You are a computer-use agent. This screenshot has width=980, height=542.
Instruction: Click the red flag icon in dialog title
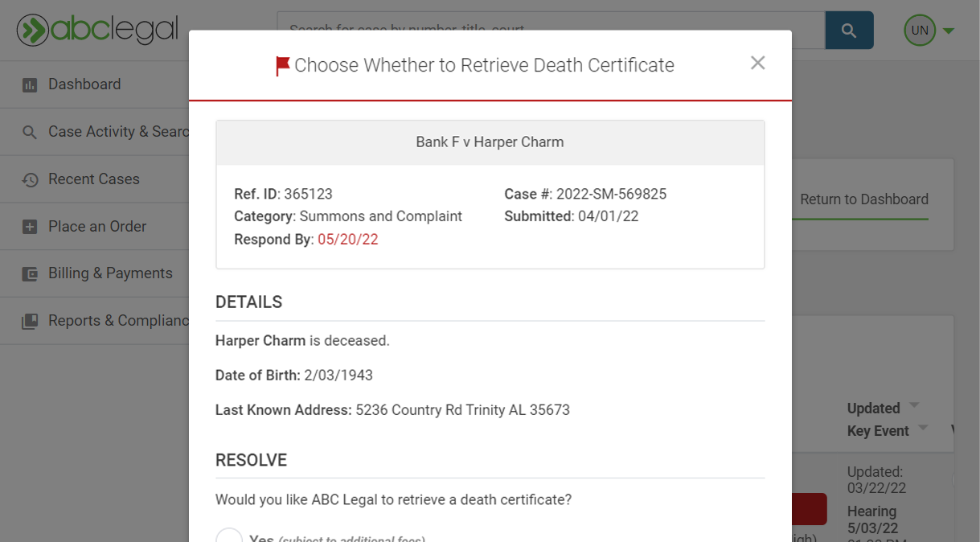pos(282,66)
